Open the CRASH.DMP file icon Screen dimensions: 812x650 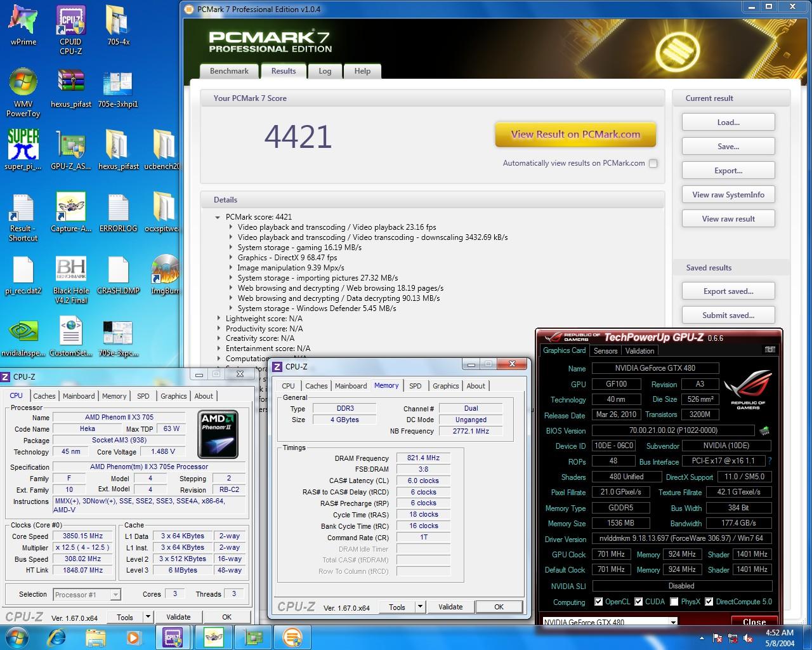tap(118, 275)
